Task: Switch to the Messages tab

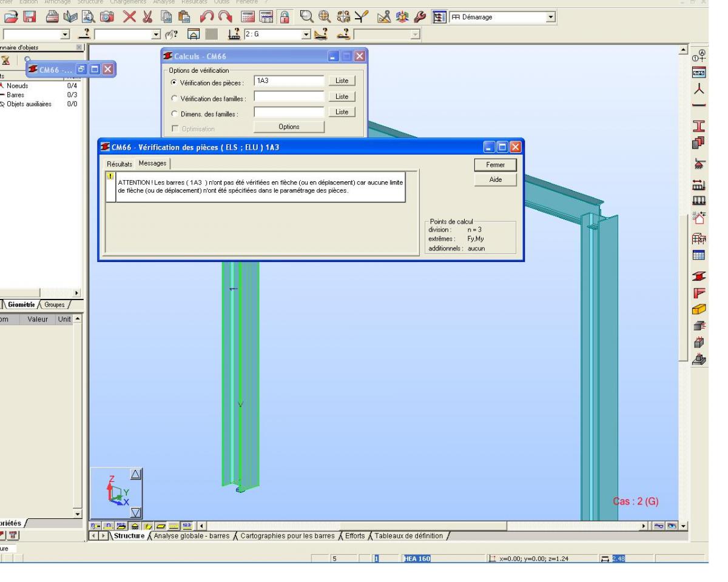Action: (x=152, y=163)
